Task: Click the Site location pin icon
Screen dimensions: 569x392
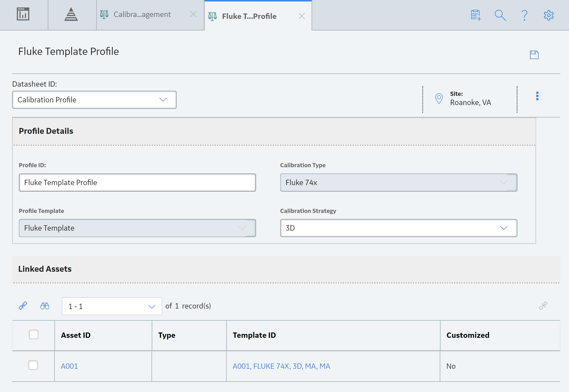Action: pyautogui.click(x=439, y=99)
